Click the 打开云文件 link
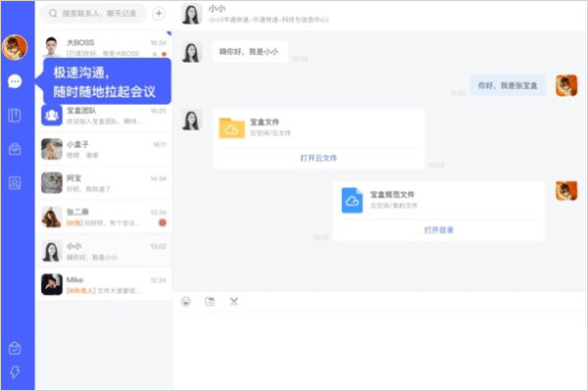Viewport: 588px width, 391px height. (x=318, y=158)
